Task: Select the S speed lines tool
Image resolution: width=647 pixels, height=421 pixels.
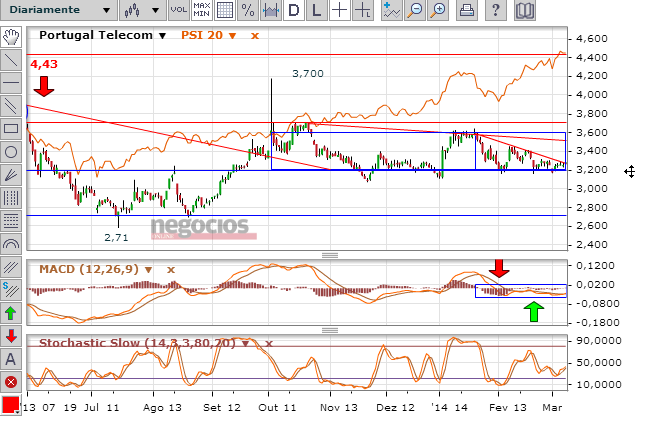Action: [11, 291]
